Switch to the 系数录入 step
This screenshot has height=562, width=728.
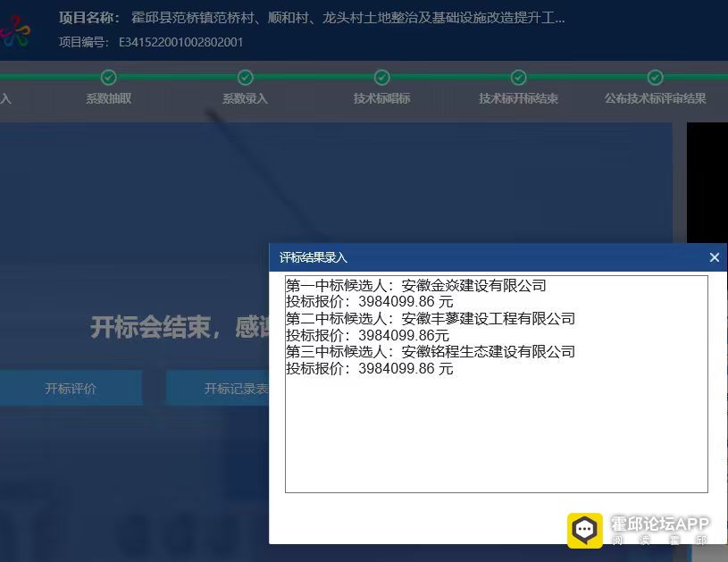246,98
